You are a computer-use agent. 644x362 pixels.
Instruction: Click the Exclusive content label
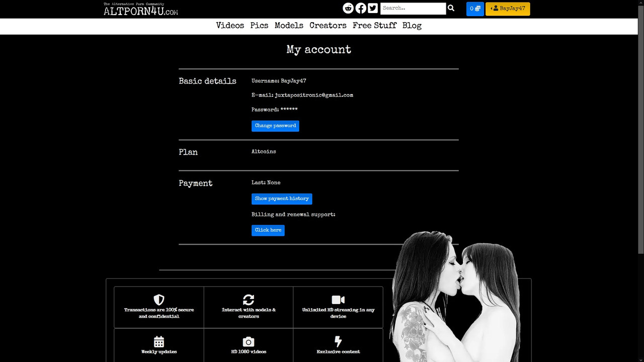coord(338,352)
